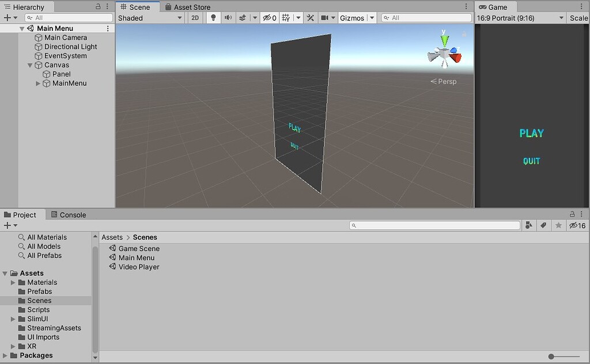Image resolution: width=590 pixels, height=364 pixels.
Task: Click the Persp axis gizmo label
Action: pos(444,81)
